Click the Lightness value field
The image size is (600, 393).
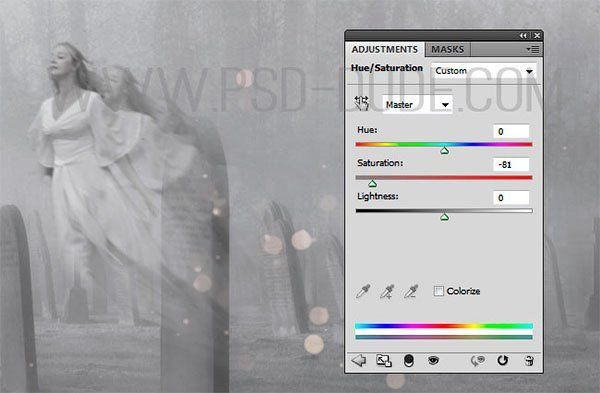(511, 198)
